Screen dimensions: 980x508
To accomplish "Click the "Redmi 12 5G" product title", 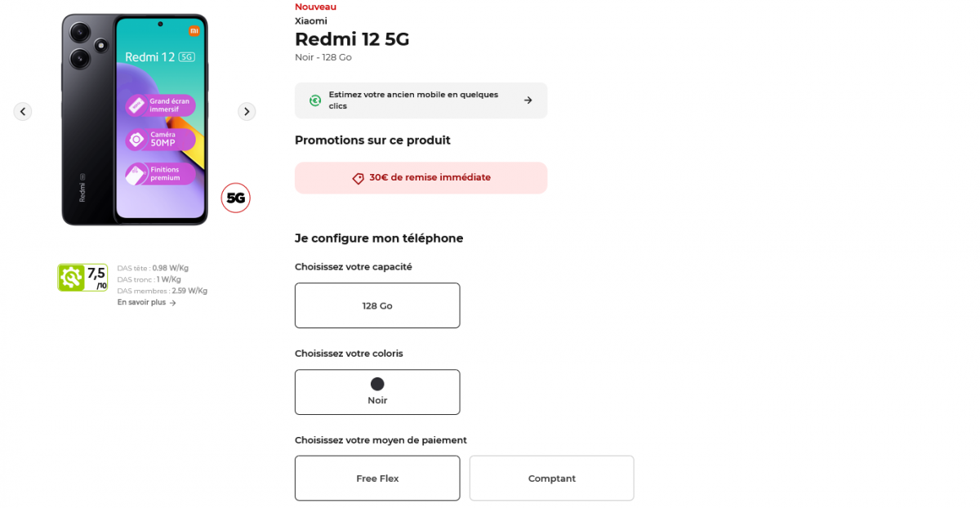I will [352, 39].
